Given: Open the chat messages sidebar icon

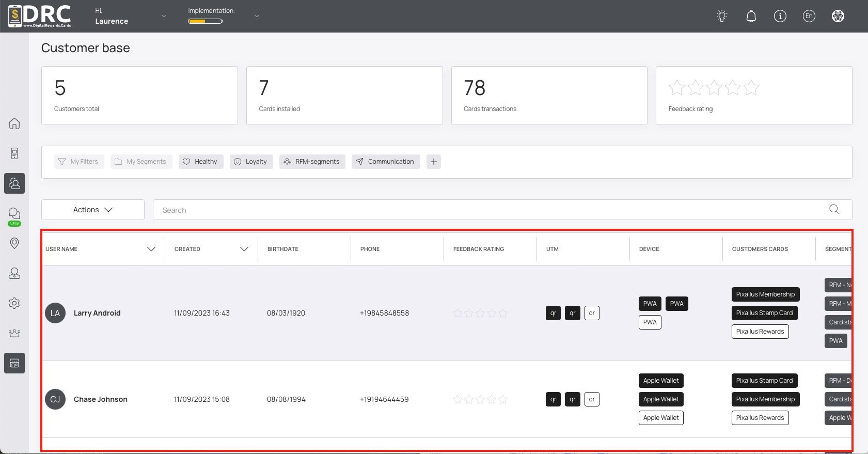Looking at the screenshot, I should click(14, 213).
